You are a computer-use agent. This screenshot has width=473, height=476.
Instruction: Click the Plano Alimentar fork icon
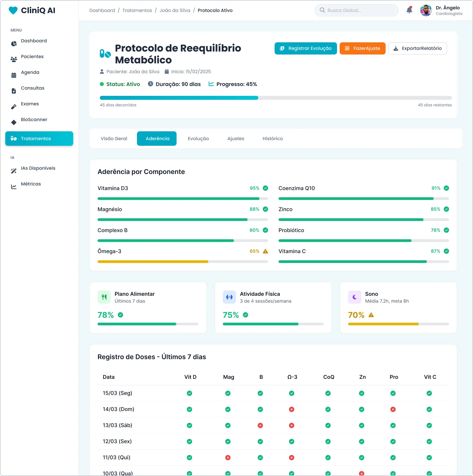point(104,297)
